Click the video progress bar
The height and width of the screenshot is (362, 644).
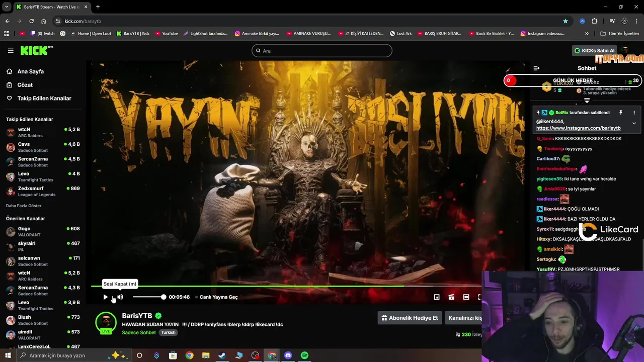click(x=286, y=286)
